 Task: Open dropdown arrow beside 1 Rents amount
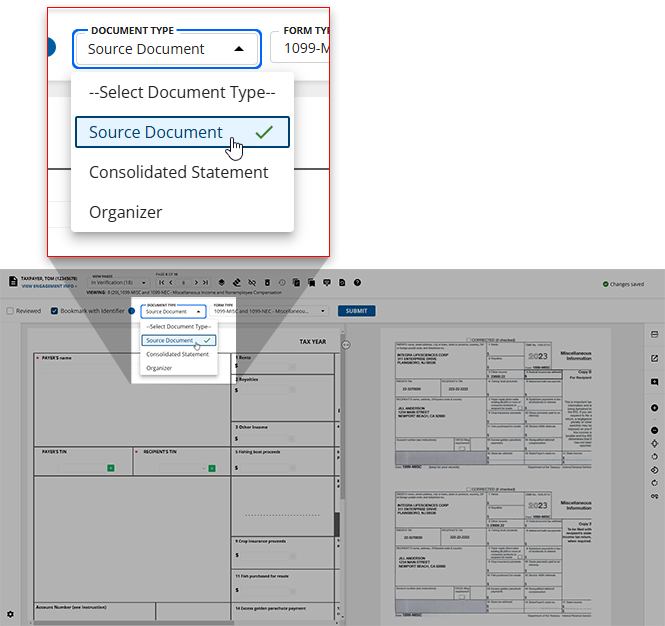[292, 366]
